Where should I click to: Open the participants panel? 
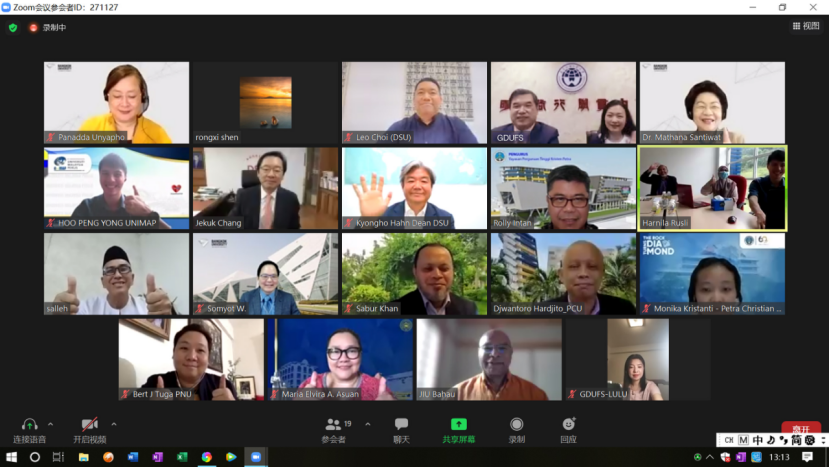333,425
